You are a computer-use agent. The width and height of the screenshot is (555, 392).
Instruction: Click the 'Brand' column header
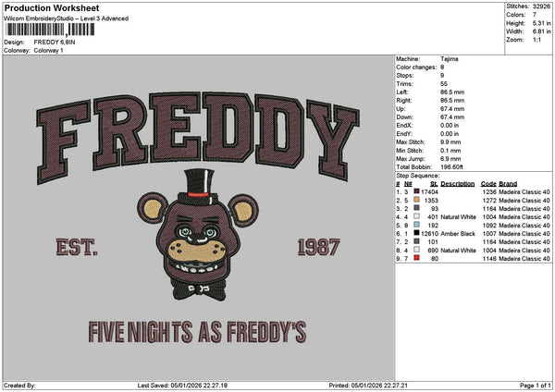click(x=508, y=184)
